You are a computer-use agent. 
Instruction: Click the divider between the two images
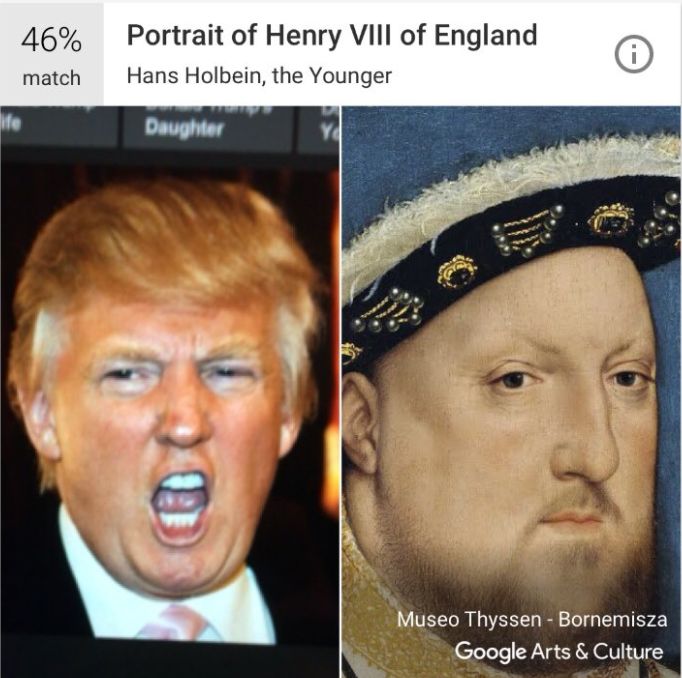[x=341, y=391]
